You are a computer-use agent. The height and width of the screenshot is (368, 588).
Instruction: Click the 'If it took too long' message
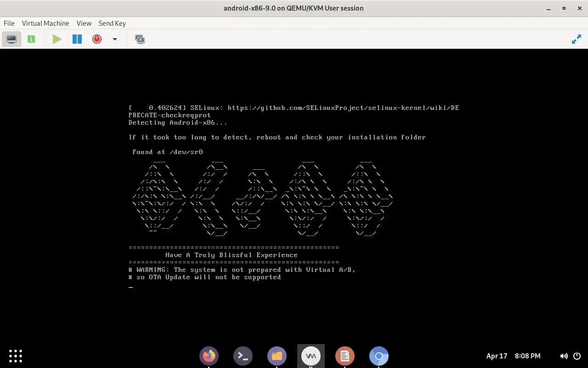pos(277,137)
